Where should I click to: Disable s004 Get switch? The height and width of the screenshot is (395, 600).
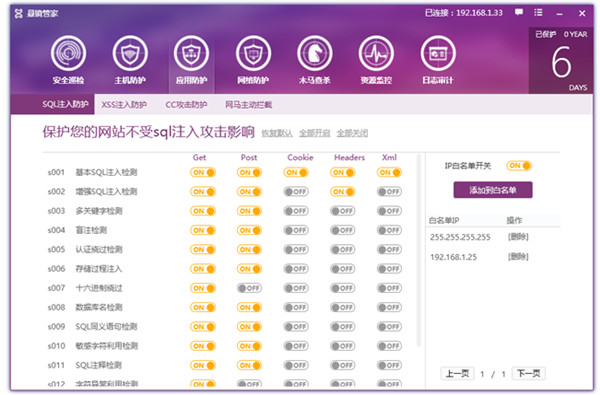point(203,230)
